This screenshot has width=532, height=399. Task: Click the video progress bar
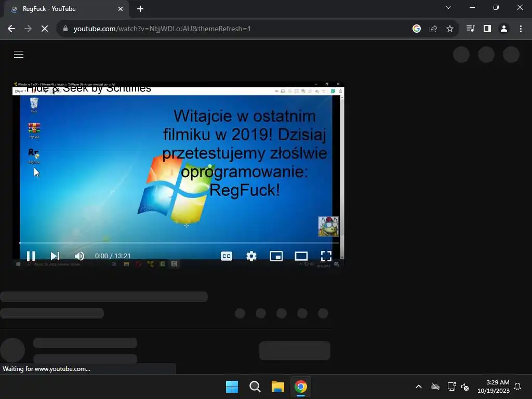click(x=179, y=243)
